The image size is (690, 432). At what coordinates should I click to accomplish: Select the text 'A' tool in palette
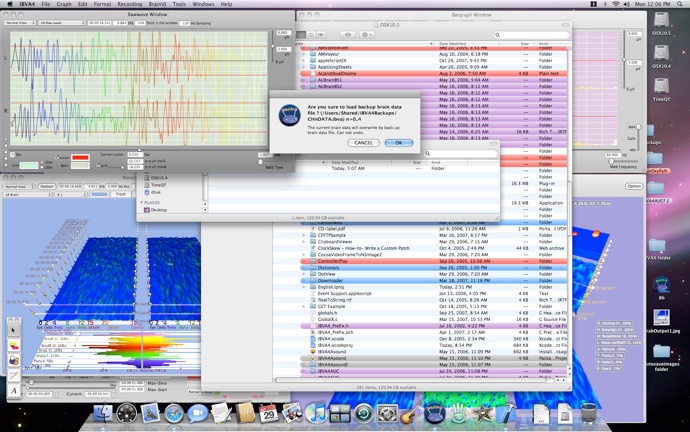[x=14, y=390]
